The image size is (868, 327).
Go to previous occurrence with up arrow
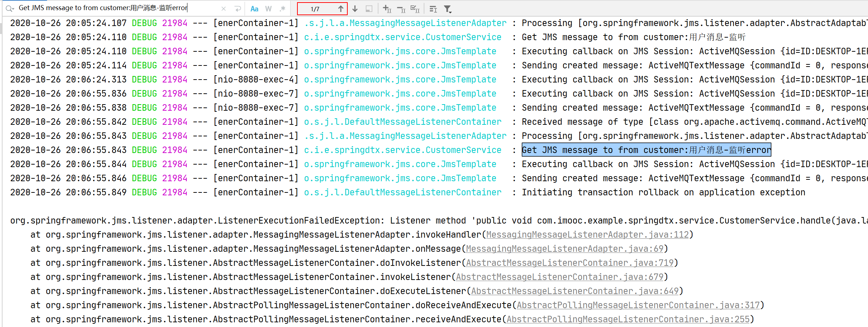tap(340, 9)
